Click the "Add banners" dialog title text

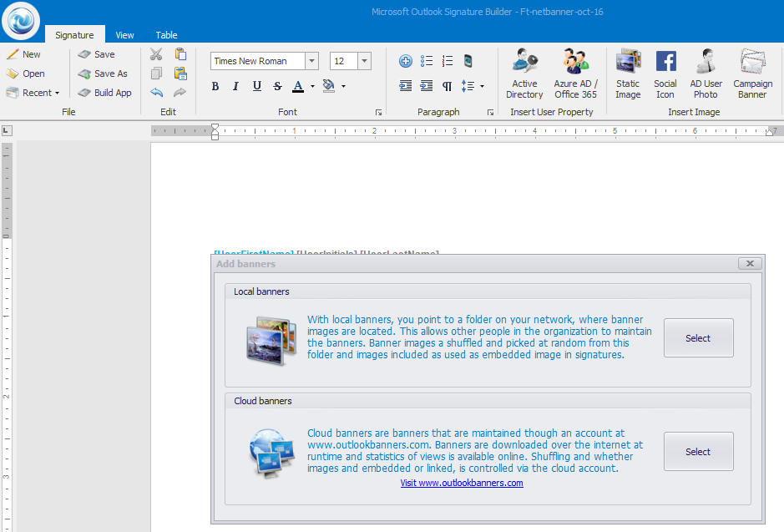point(246,264)
